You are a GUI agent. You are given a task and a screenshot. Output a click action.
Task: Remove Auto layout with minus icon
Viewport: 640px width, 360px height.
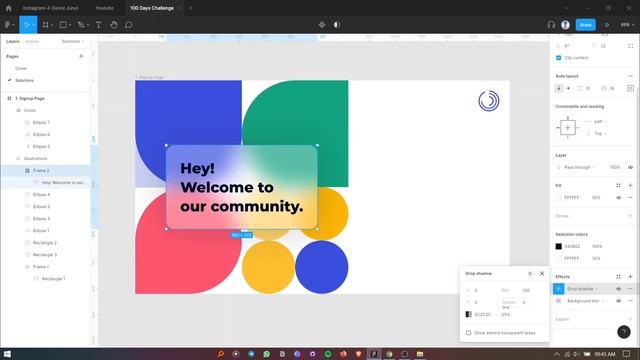630,76
